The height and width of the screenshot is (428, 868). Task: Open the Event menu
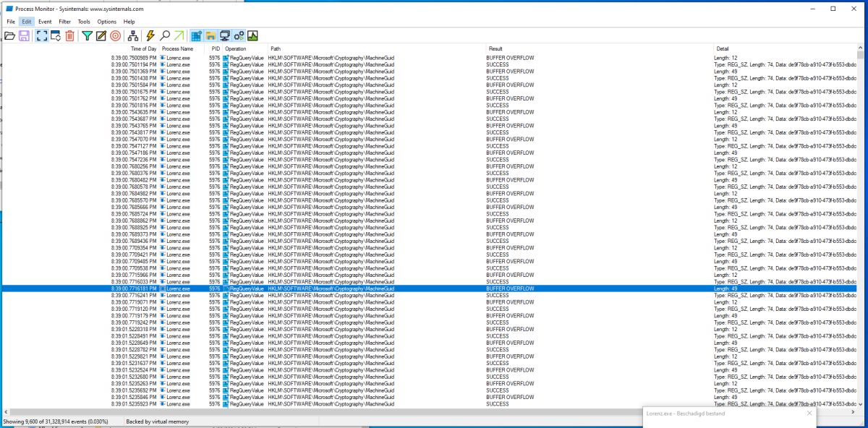45,22
